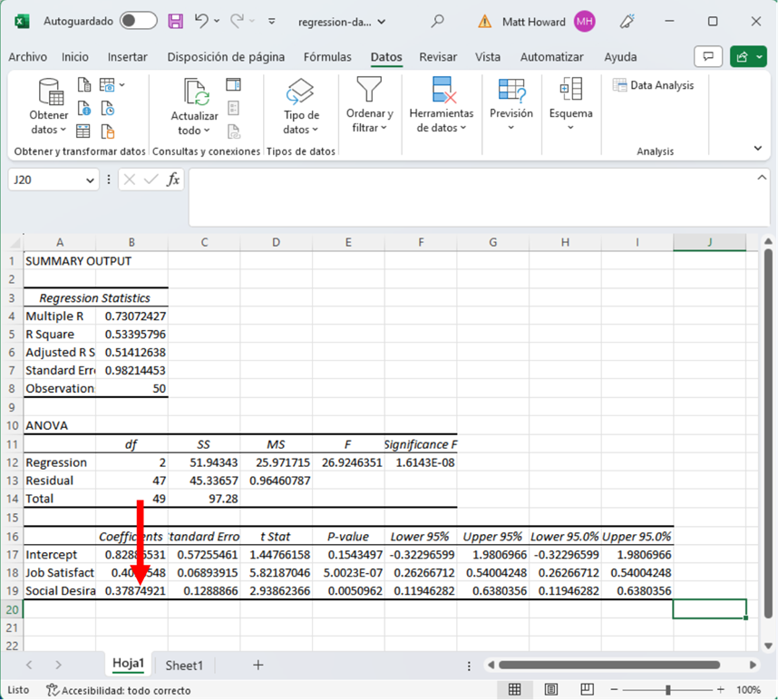
Task: Add a new sheet with plus button
Action: tap(258, 666)
